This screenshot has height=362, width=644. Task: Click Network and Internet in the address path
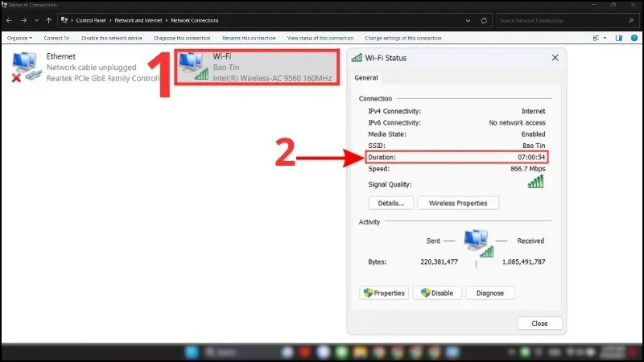coord(138,20)
